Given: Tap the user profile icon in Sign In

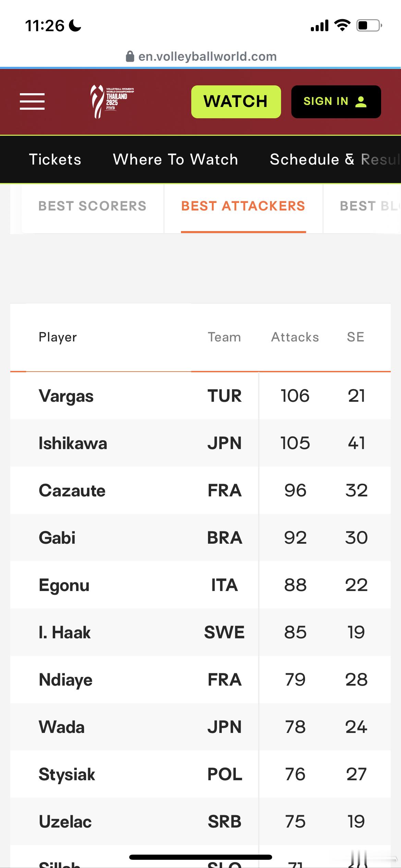Looking at the screenshot, I should click(x=361, y=101).
